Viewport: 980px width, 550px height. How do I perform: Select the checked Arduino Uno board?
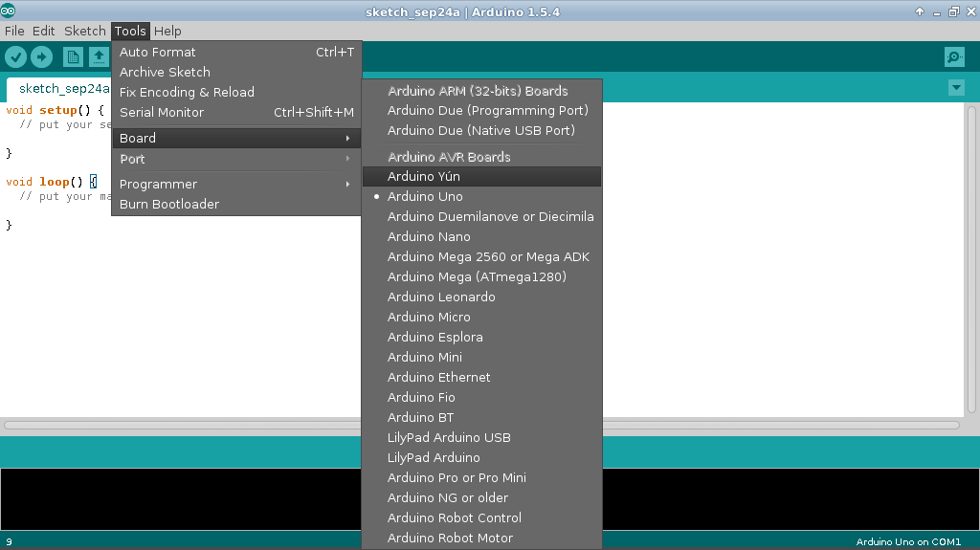482,196
